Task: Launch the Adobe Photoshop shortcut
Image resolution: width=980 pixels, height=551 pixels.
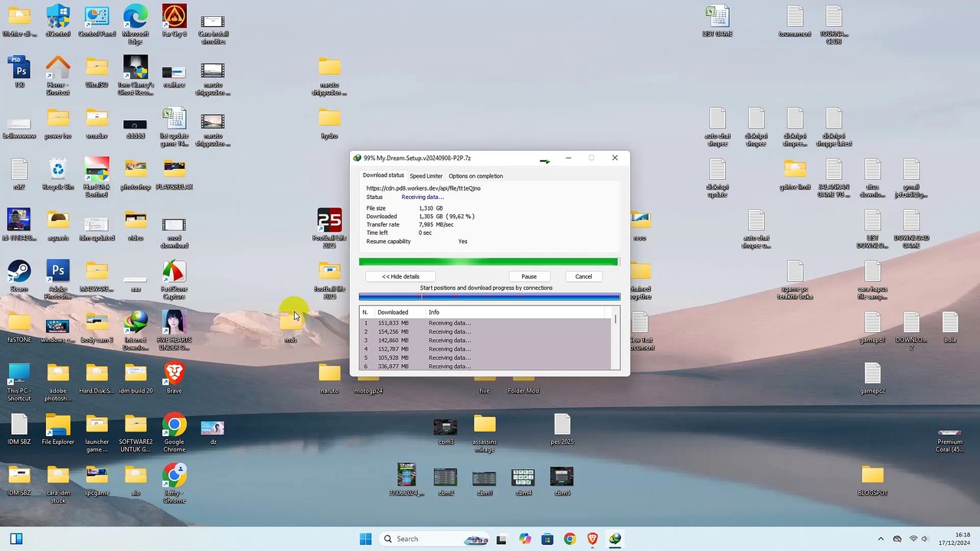Action: [58, 279]
